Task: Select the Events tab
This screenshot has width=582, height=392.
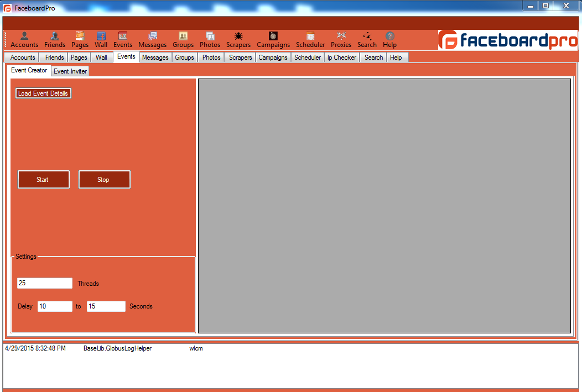Action: pos(126,57)
